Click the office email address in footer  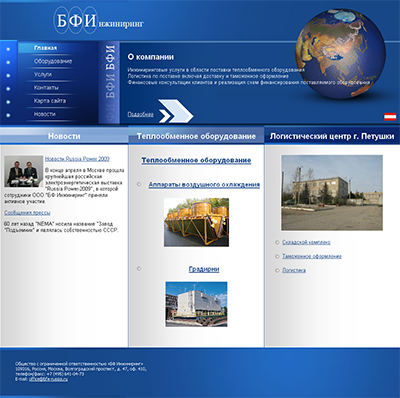tap(48, 379)
